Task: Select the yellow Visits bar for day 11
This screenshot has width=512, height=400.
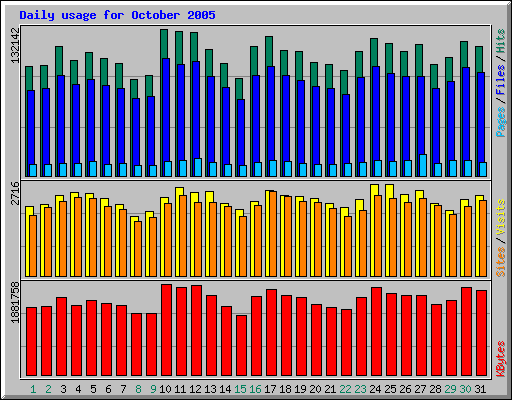Action: coord(179,192)
